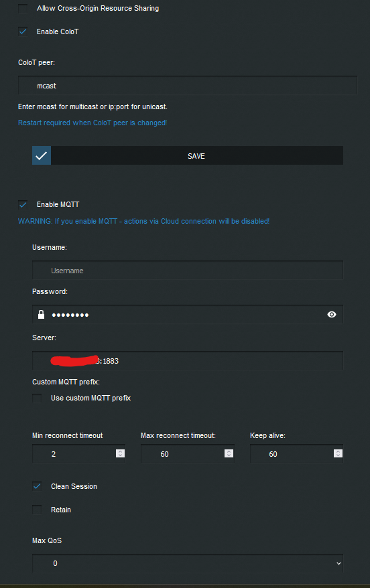Click the lock icon in Password field
Viewport: 370px width, 588px height.
(42, 315)
